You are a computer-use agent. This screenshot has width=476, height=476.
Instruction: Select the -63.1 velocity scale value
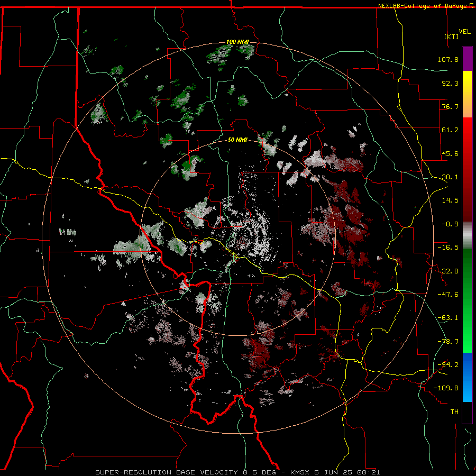[x=448, y=318]
